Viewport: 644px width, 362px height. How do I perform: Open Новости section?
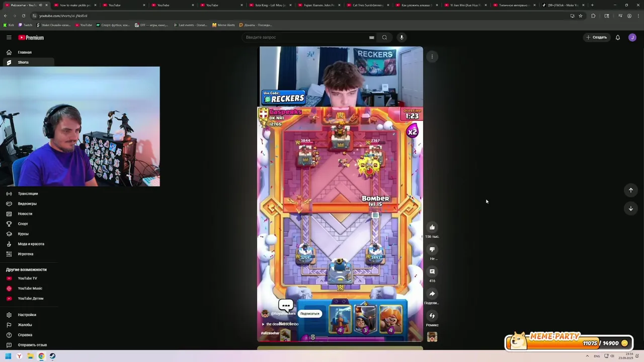point(25,214)
